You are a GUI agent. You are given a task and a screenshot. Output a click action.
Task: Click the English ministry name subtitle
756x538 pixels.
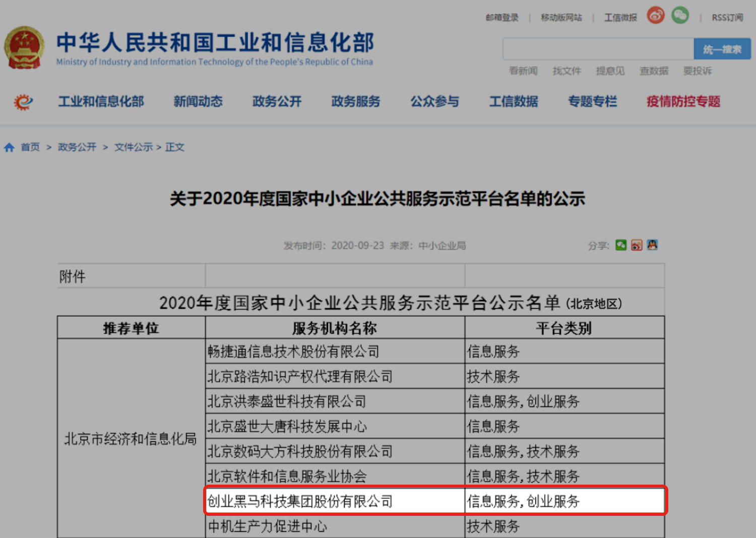tap(215, 62)
